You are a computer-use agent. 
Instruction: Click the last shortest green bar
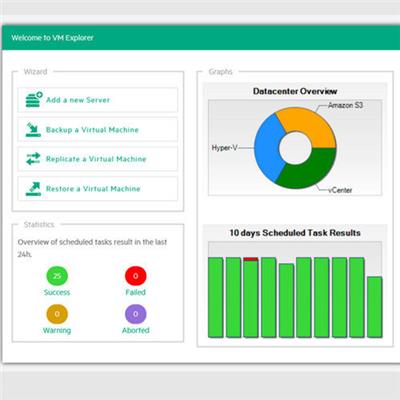pos(375,307)
